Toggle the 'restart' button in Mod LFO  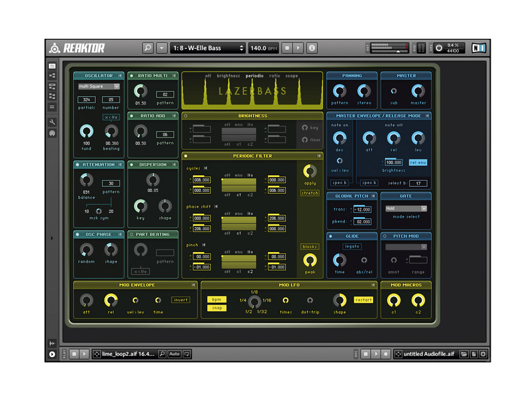[x=364, y=300]
